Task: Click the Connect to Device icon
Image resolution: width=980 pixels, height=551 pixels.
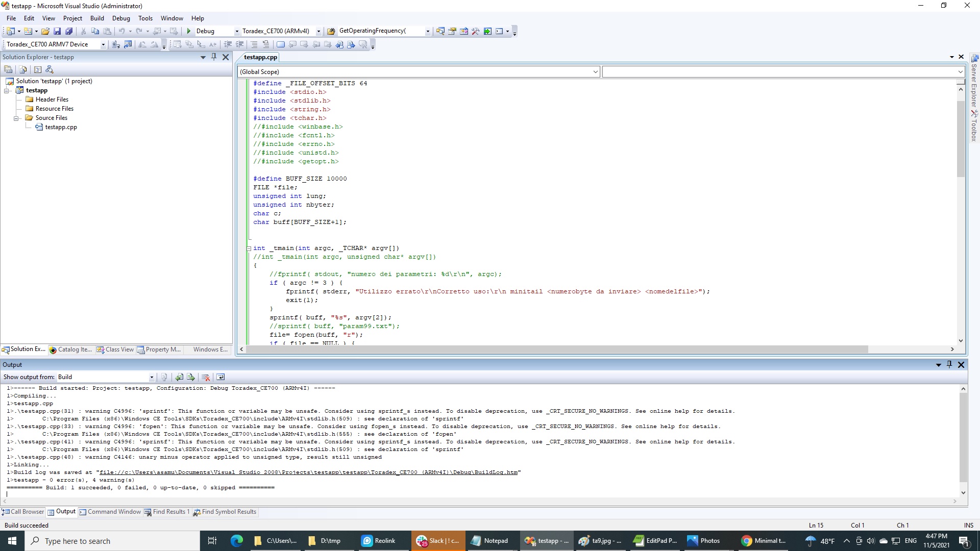Action: [116, 44]
